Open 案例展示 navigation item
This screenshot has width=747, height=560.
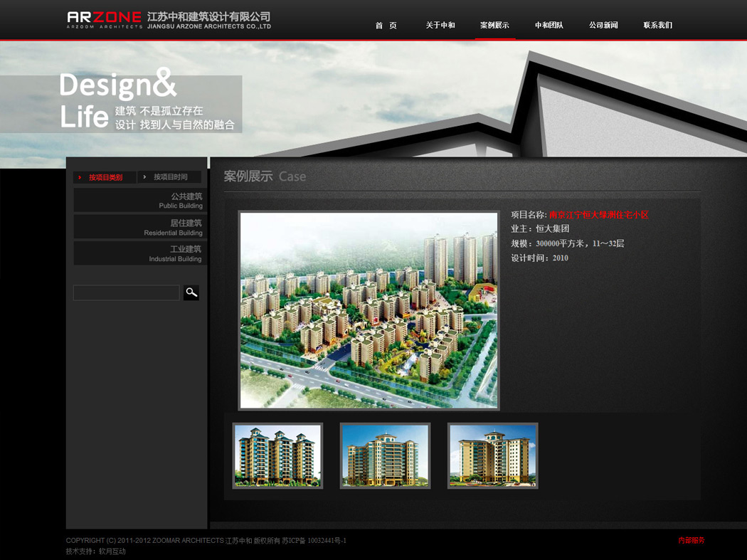494,26
